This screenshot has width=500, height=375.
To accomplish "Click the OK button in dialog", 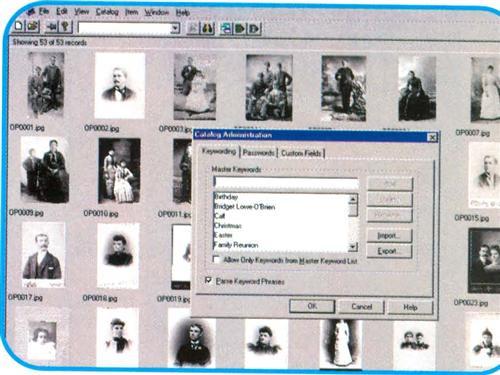I will coord(312,306).
